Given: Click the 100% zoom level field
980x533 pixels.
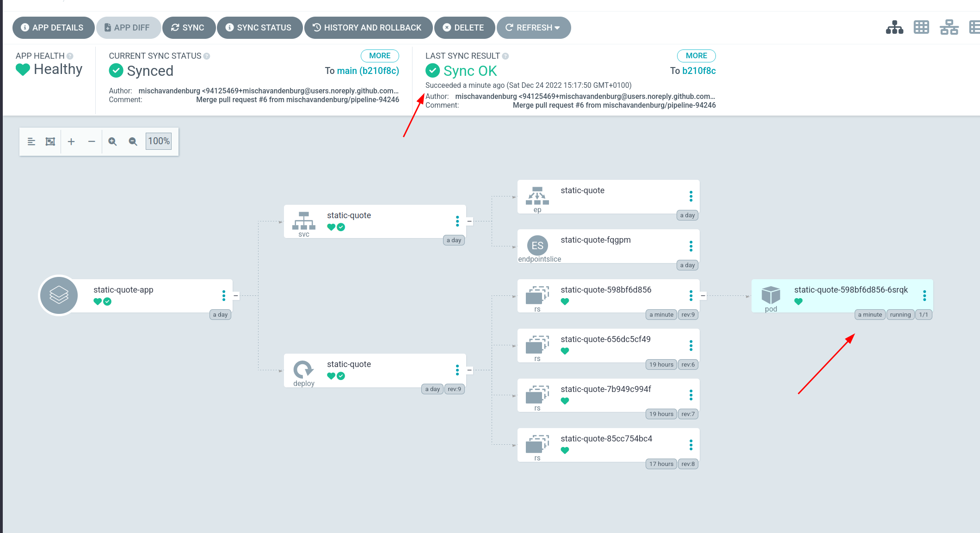Looking at the screenshot, I should pyautogui.click(x=159, y=141).
